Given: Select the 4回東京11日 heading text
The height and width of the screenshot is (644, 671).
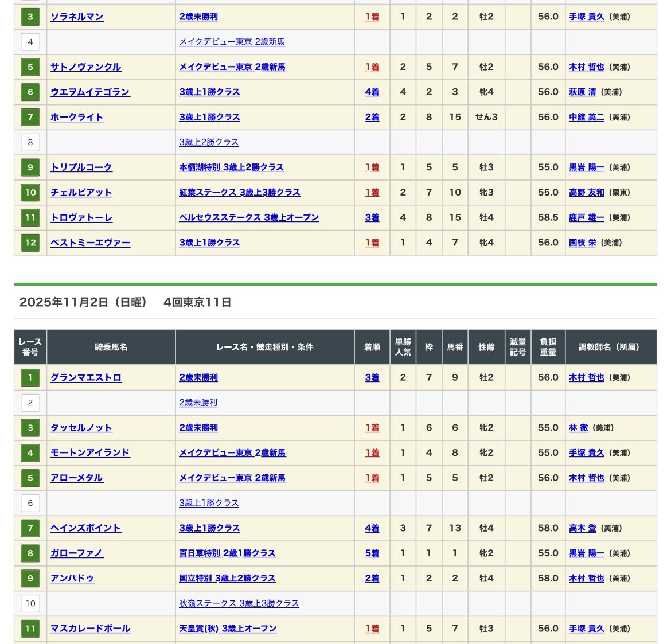Looking at the screenshot, I should click(197, 303).
